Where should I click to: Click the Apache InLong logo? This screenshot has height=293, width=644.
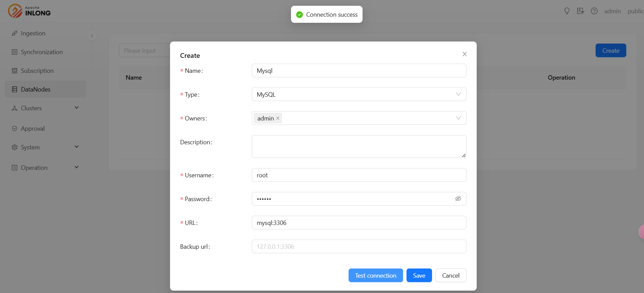[x=29, y=11]
